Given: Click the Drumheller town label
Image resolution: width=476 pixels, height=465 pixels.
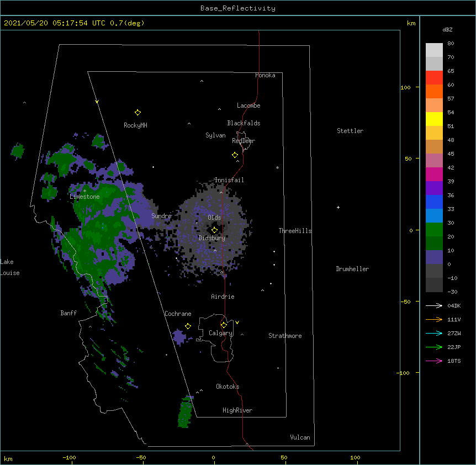Looking at the screenshot, I should click(x=352, y=269).
